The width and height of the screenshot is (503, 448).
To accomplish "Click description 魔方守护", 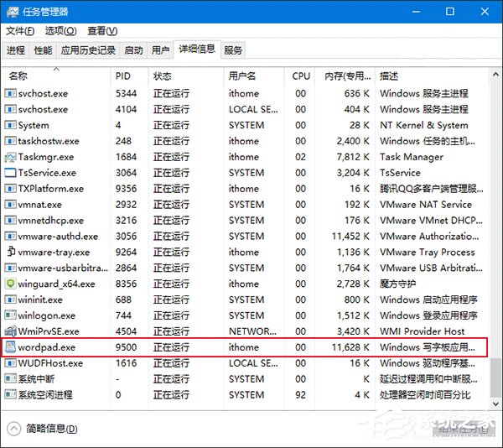I will point(397,284).
